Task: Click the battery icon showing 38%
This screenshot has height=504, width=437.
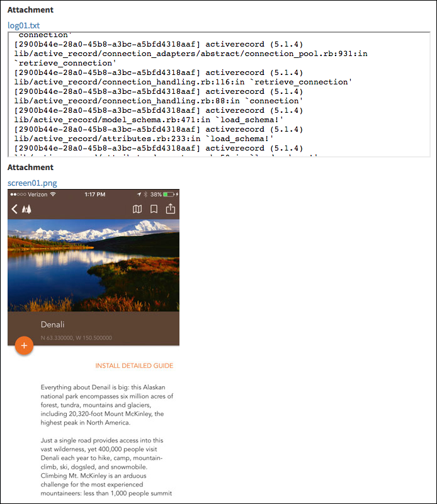Action: (x=169, y=194)
